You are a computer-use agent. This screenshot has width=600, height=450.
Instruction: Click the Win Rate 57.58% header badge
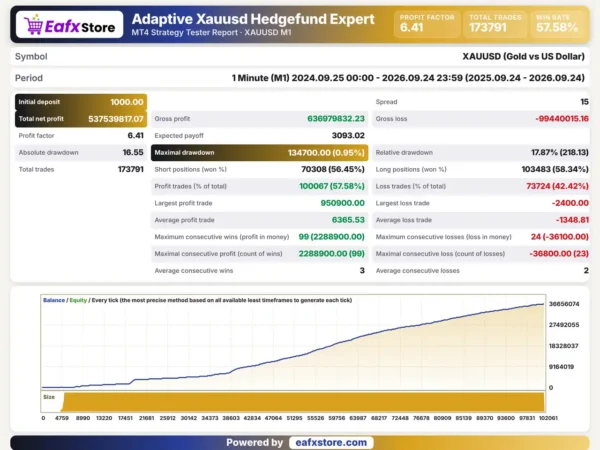click(x=558, y=24)
